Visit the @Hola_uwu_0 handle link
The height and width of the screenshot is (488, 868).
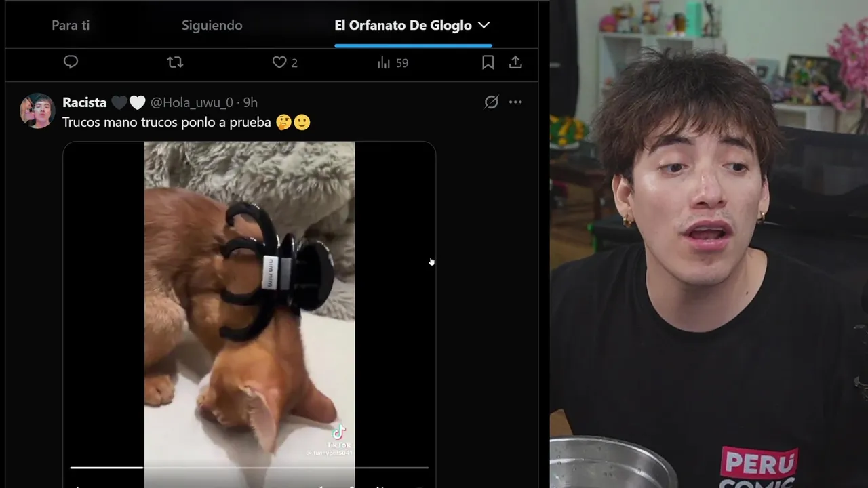[191, 102]
